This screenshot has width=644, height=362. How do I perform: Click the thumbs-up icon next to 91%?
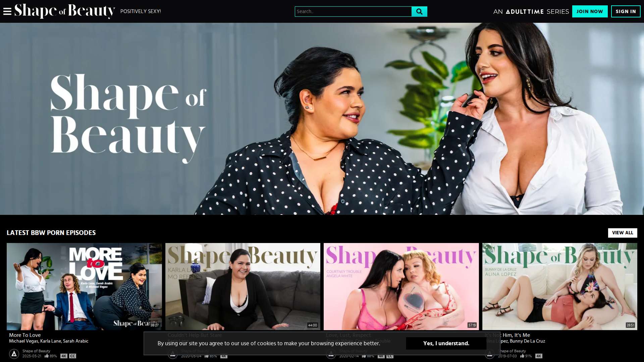click(522, 356)
